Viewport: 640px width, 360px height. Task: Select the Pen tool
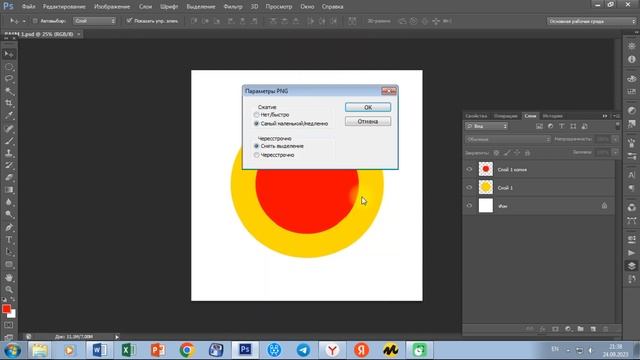click(9, 227)
